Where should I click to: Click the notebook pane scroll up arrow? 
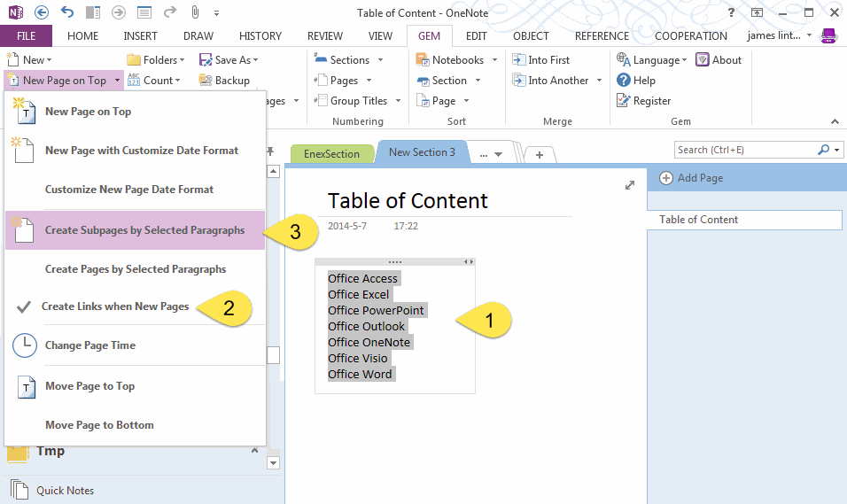pos(274,172)
